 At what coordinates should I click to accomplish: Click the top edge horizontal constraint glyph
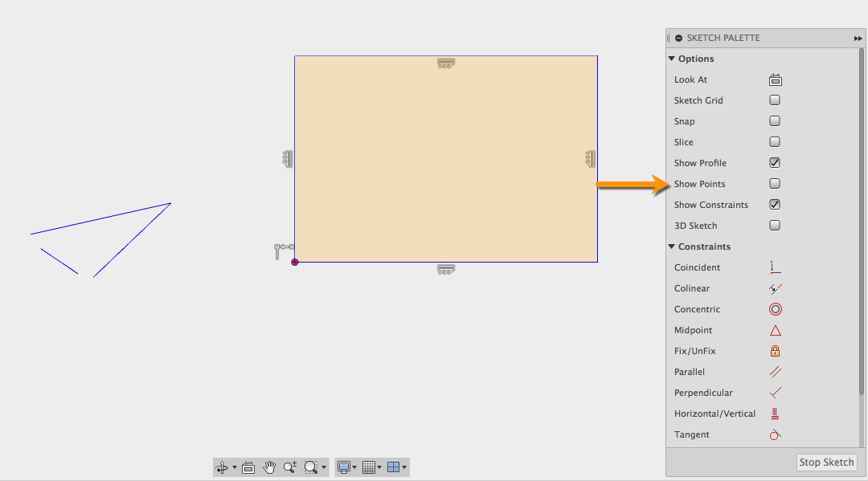point(446,63)
